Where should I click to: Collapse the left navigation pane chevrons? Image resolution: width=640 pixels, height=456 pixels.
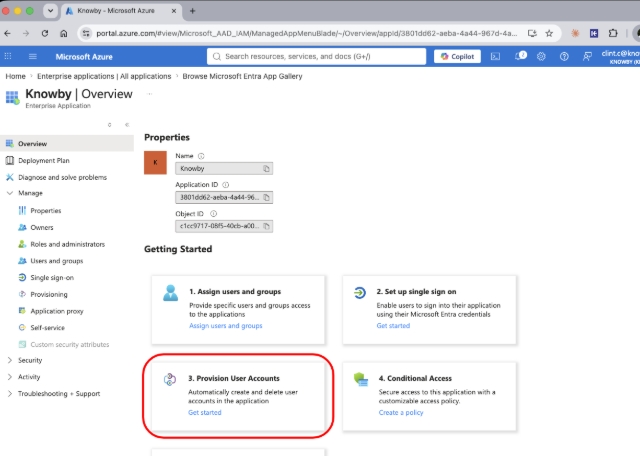pyautogui.click(x=127, y=125)
